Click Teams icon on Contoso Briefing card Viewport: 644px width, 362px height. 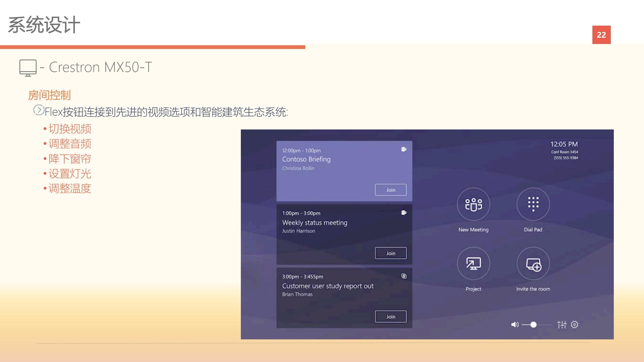(x=404, y=149)
